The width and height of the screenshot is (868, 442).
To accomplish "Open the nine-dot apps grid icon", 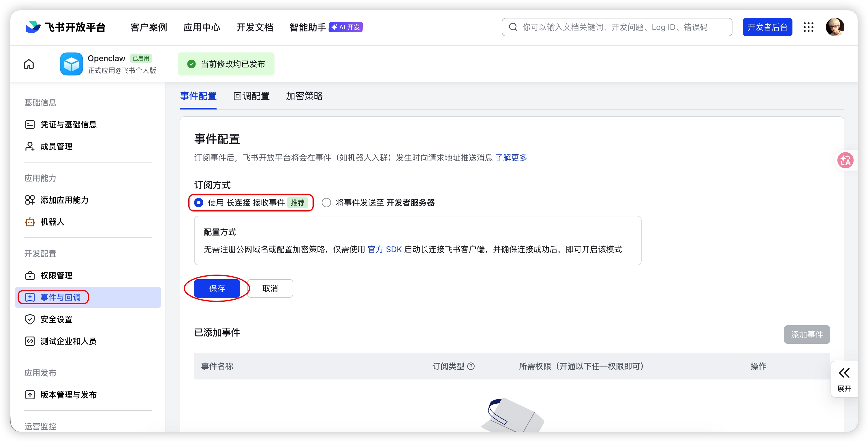I will pos(808,27).
